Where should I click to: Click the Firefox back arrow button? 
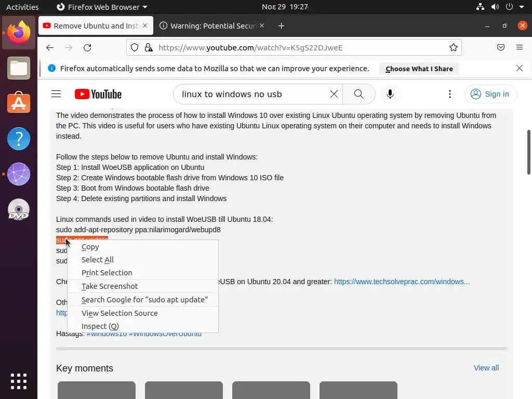[x=50, y=47]
